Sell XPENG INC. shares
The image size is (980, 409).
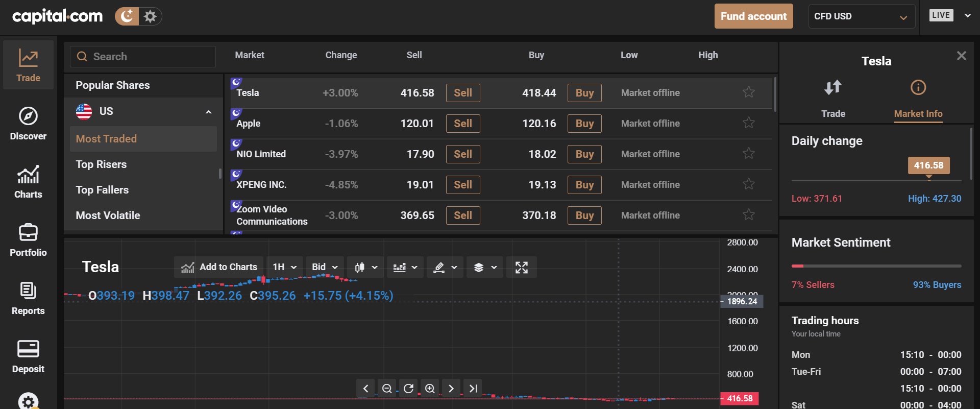(463, 185)
